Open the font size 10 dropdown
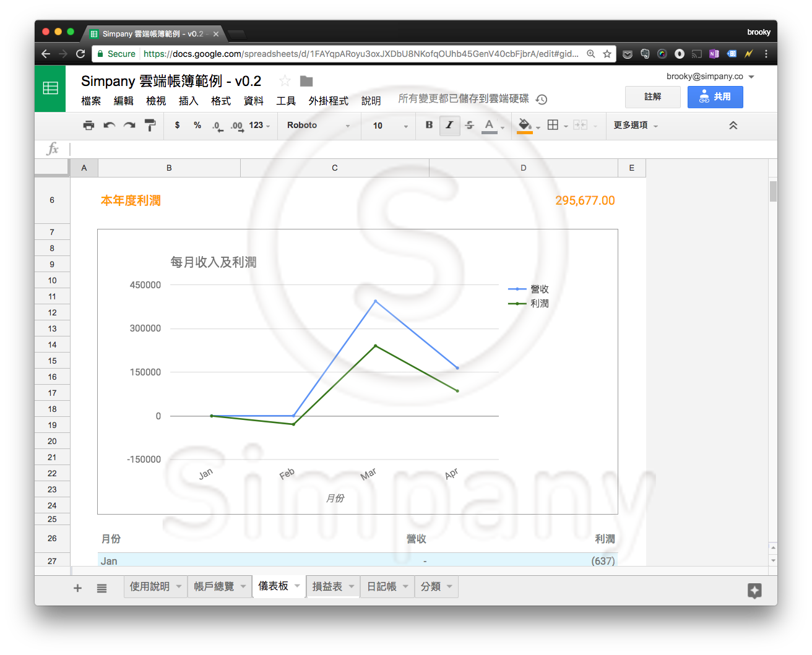The height and width of the screenshot is (655, 812). tap(390, 126)
